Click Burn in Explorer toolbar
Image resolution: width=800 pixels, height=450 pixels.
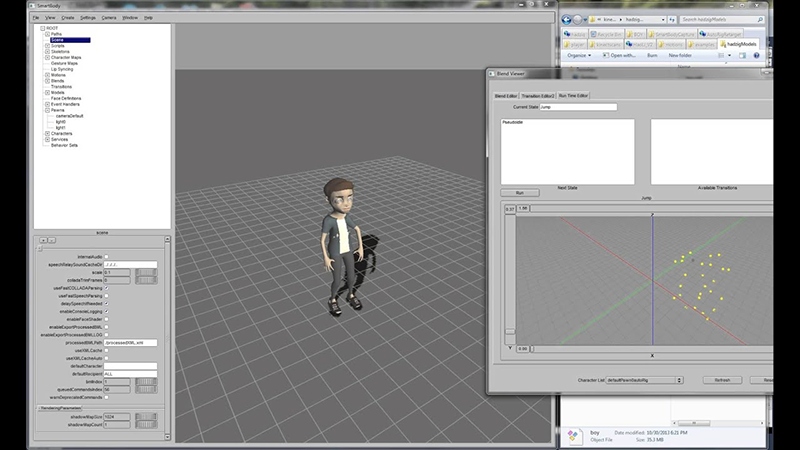coord(652,55)
